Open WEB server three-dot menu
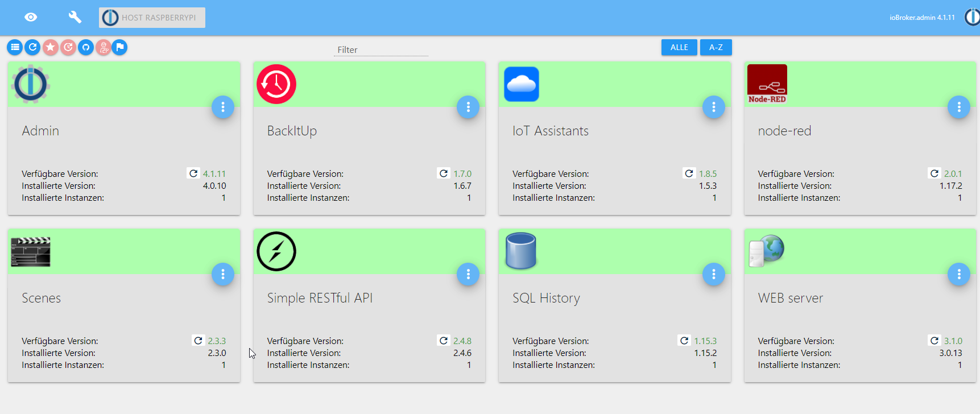Screen dimensions: 980x414 coord(959,274)
